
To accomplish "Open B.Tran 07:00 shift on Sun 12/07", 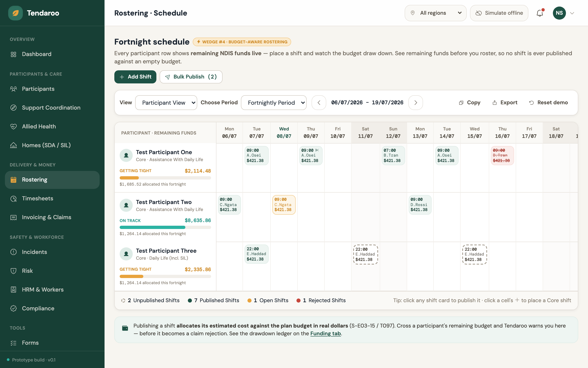I will [x=393, y=156].
